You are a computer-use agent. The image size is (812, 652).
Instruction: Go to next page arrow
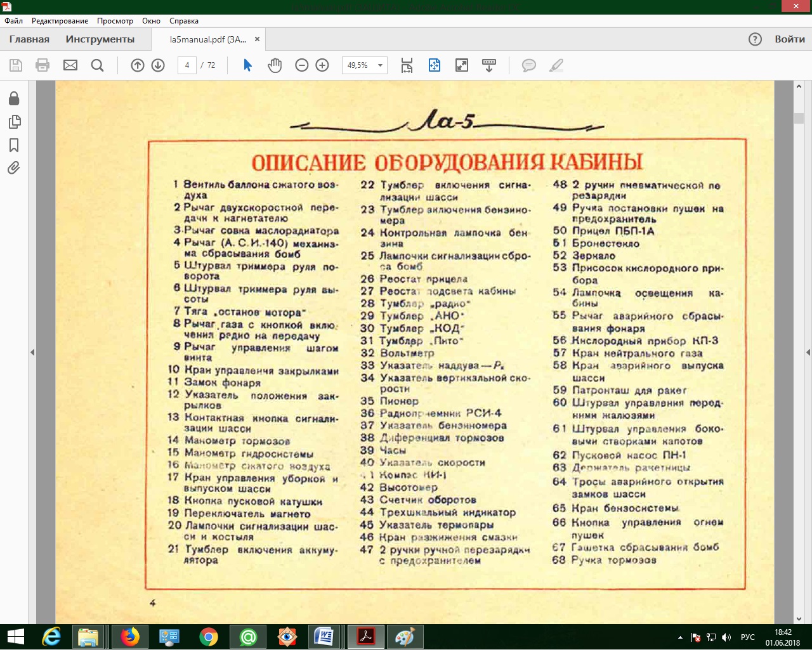coord(158,65)
